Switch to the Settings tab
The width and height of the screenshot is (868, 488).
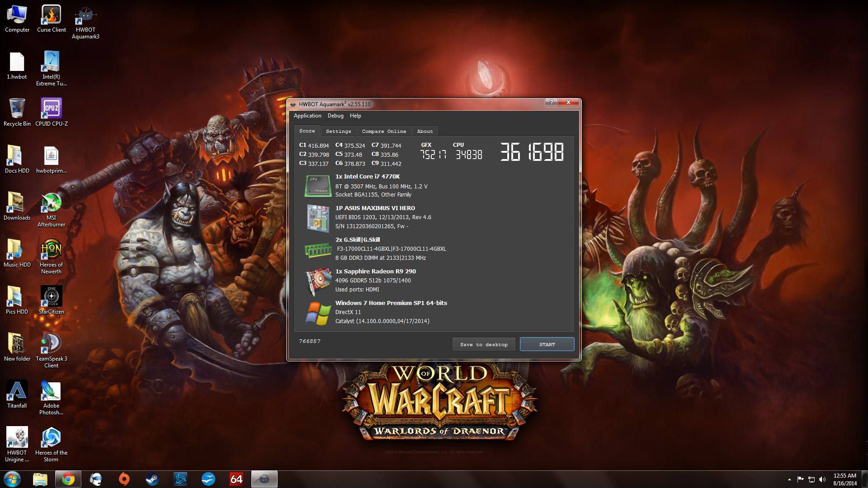point(339,131)
